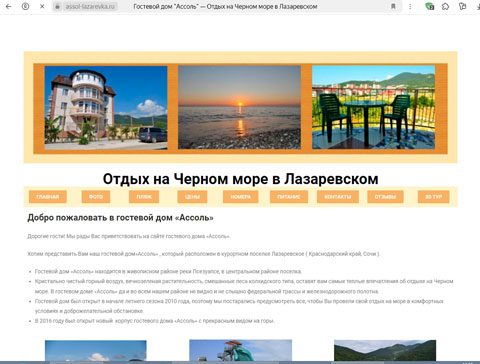Click the bullet starting 'В 2016 году'
Image resolution: width=480 pixels, height=364 pixels.
(155, 321)
